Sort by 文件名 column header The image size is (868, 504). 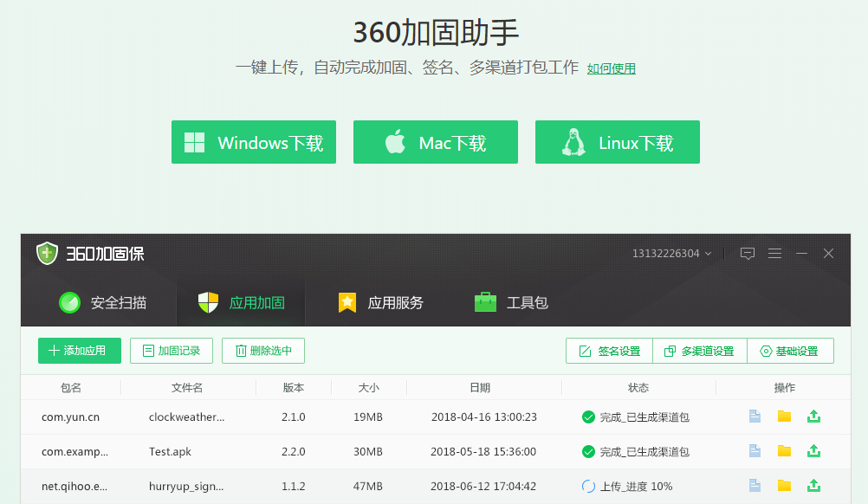187,388
